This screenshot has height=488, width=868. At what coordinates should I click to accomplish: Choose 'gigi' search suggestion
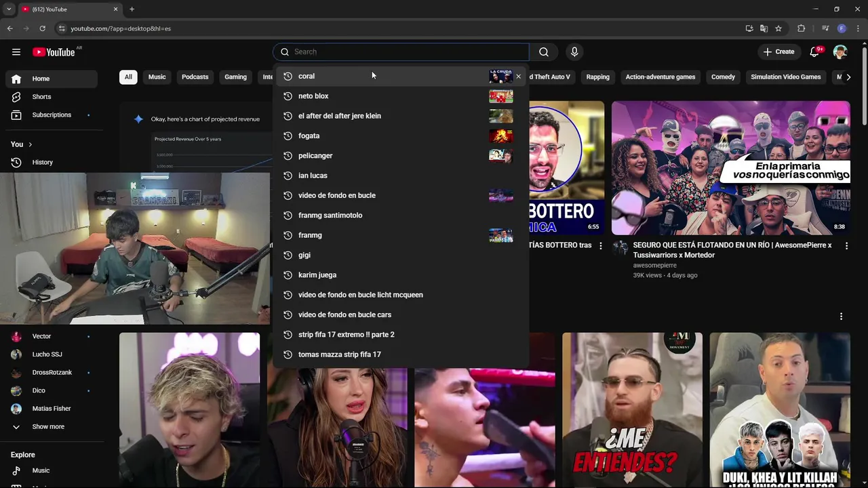click(401, 255)
